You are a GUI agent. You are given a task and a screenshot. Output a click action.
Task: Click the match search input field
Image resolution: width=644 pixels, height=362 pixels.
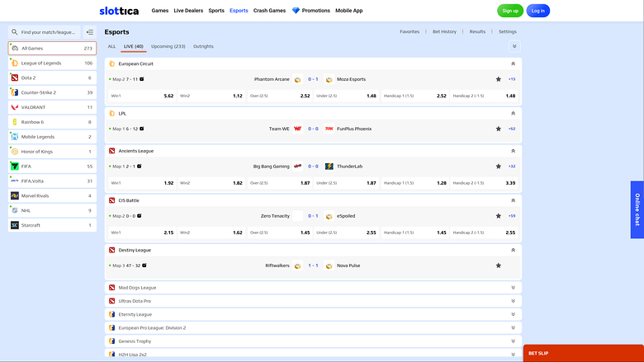pos(48,32)
